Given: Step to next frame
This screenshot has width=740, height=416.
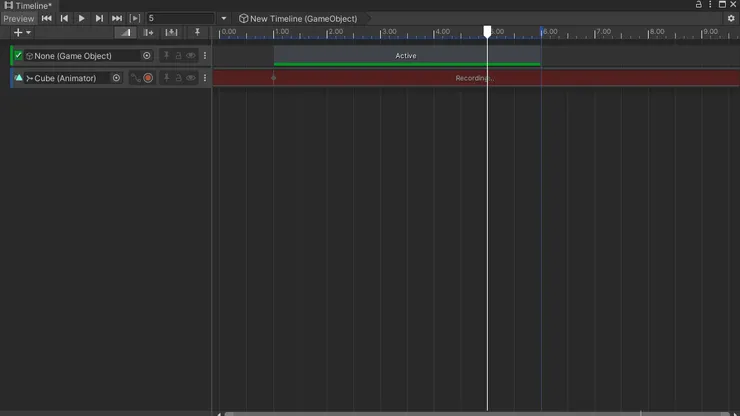Looking at the screenshot, I should click(x=99, y=18).
